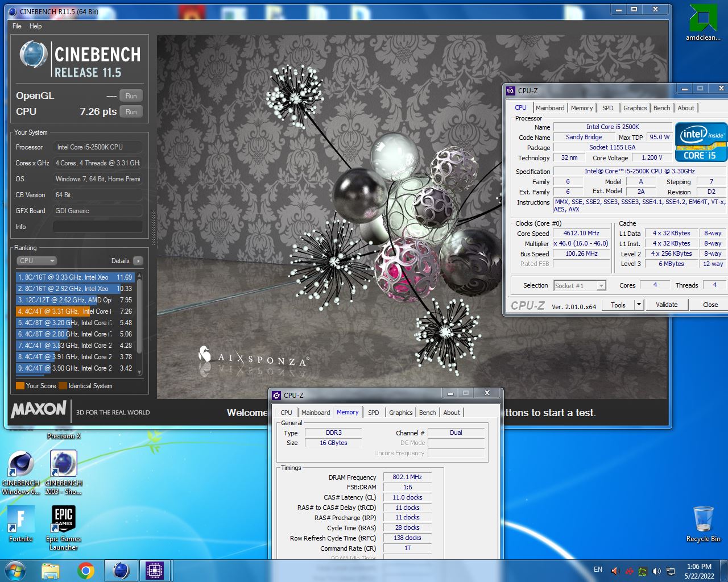This screenshot has width=728, height=582.
Task: Click the Info input field in Your System
Action: [x=97, y=227]
